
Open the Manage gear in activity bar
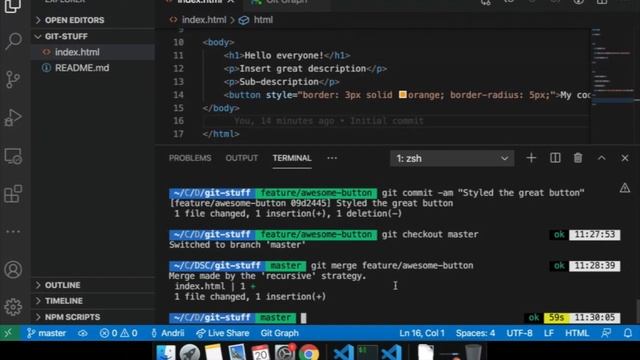click(13, 307)
